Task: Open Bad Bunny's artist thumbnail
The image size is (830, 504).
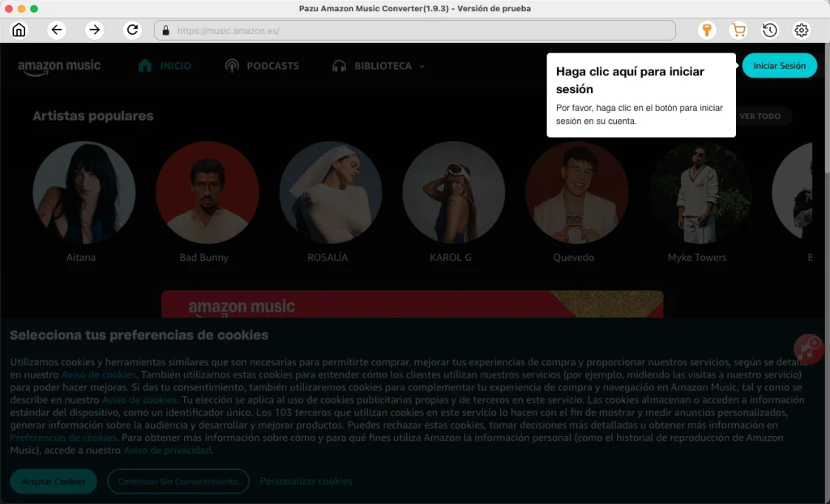Action: tap(207, 192)
